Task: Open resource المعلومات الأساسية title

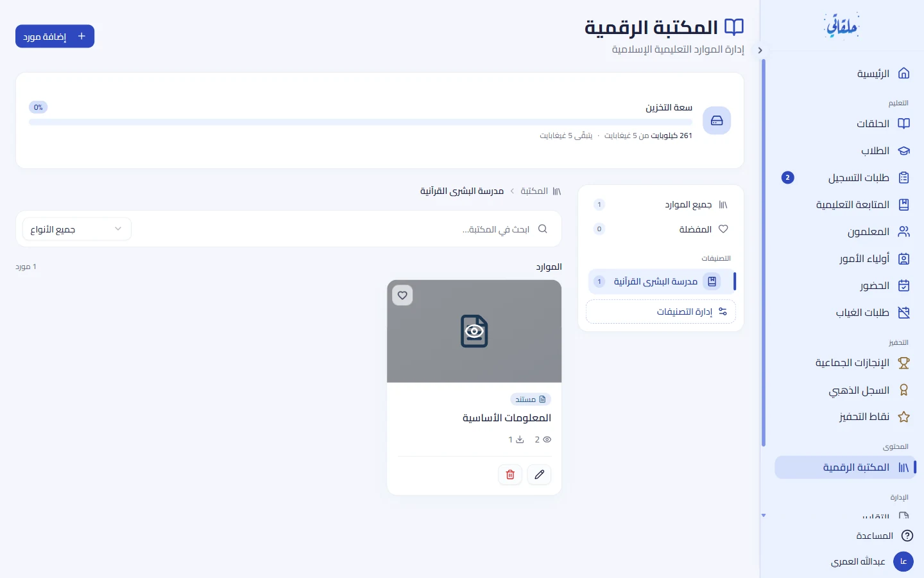Action: (507, 417)
